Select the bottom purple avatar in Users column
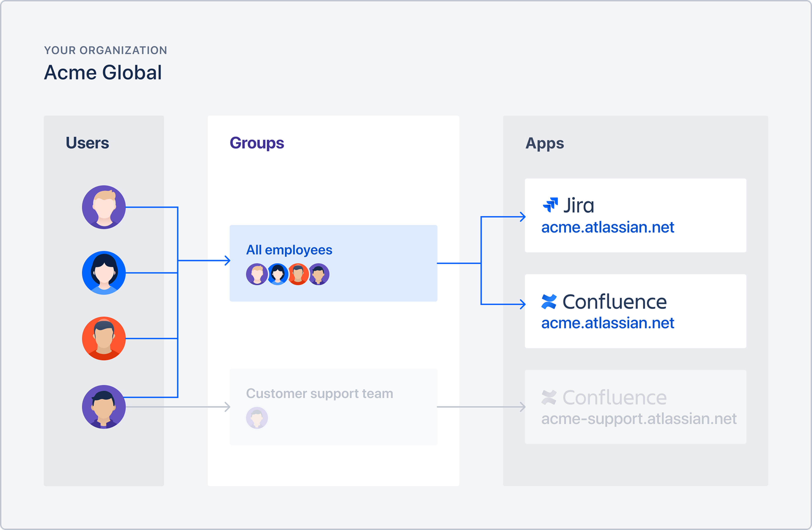The image size is (812, 530). (104, 407)
